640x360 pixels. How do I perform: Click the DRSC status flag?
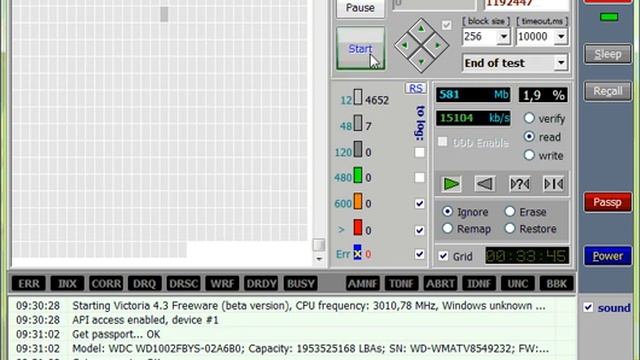pyautogui.click(x=183, y=284)
